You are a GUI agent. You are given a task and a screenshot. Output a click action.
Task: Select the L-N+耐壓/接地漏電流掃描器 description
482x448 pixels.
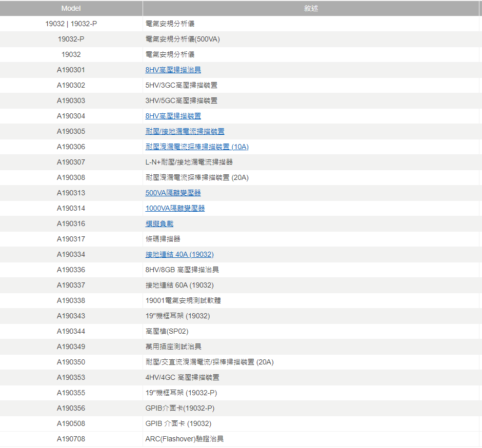189,162
